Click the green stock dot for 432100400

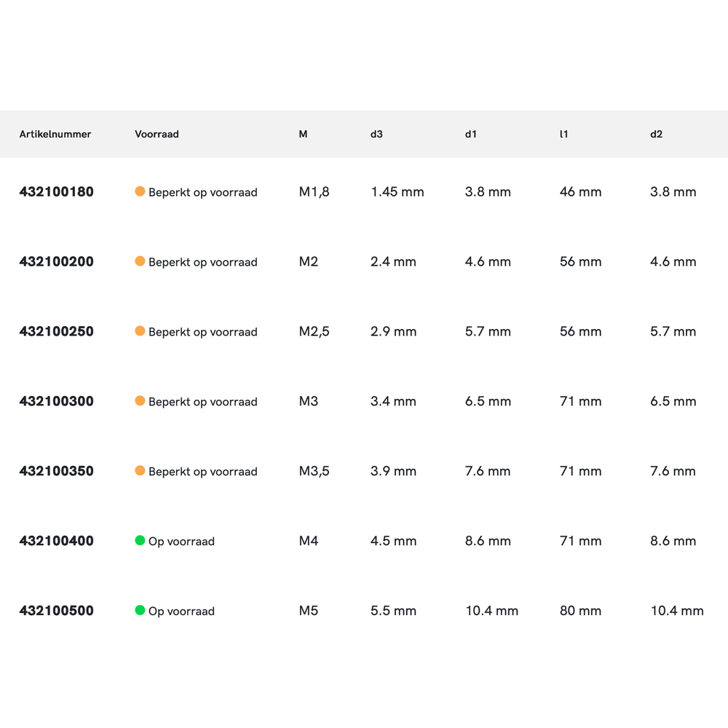pos(140,540)
